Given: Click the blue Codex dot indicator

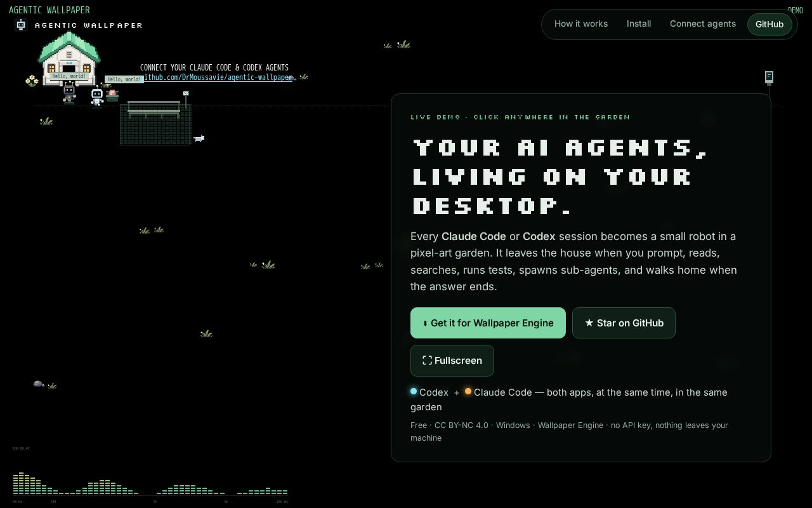Looking at the screenshot, I should 414,391.
